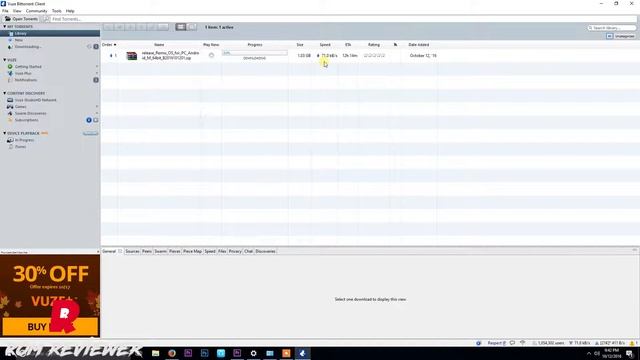Click the Games controller icon
The height and width of the screenshot is (360, 640).
point(10,107)
